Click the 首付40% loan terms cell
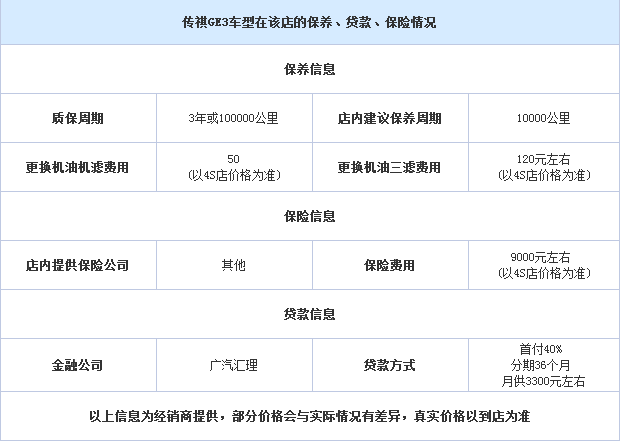Screen dimensions: 621x441 [544, 365]
